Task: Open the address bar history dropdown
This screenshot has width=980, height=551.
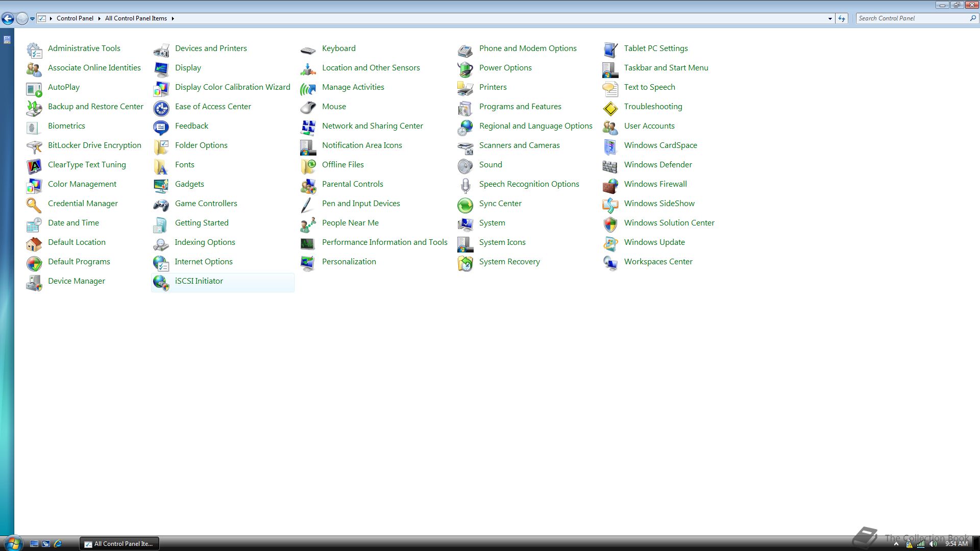Action: tap(830, 18)
